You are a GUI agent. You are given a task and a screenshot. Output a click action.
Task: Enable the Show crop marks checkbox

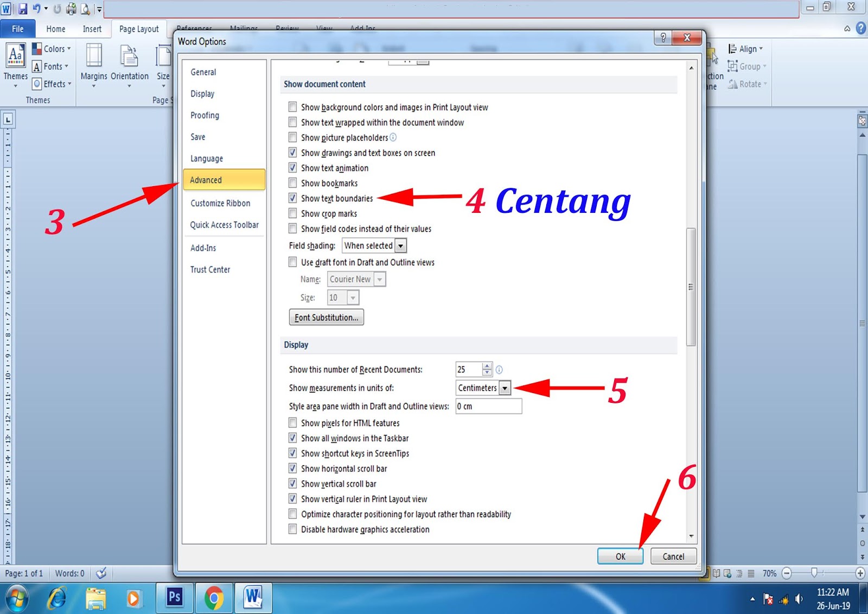click(292, 213)
